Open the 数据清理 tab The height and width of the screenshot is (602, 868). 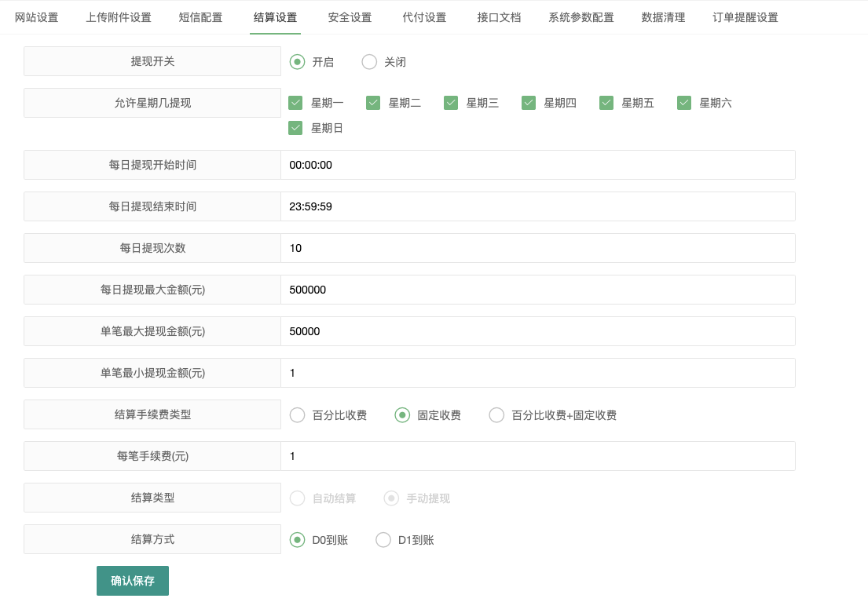pos(662,16)
